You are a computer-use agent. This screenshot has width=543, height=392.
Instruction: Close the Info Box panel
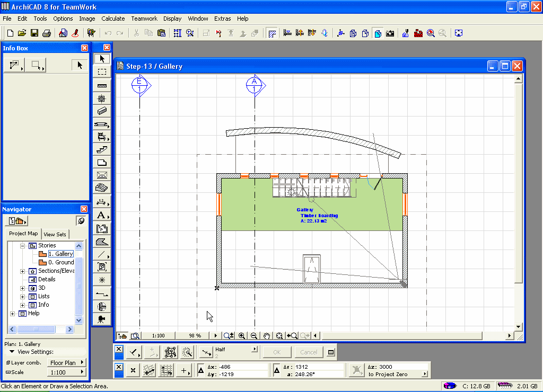coord(84,48)
